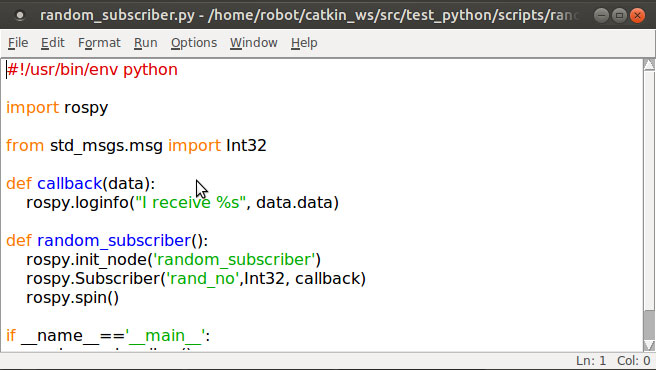The height and width of the screenshot is (370, 656).
Task: Open the Run menu
Action: coord(146,43)
